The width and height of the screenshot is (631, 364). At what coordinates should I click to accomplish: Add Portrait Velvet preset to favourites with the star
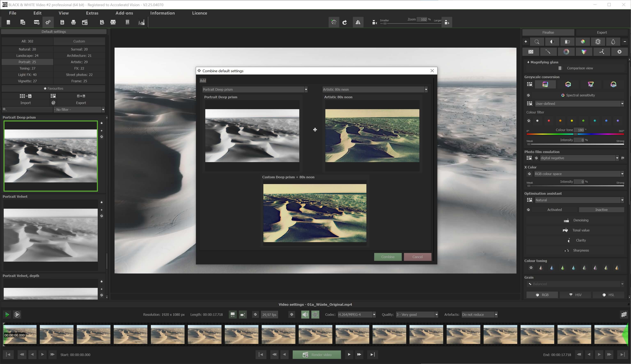[102, 202]
